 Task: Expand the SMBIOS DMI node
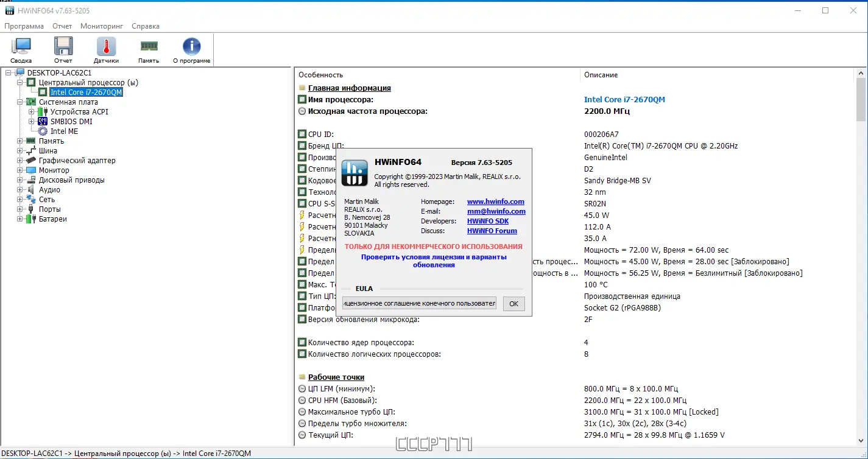[x=31, y=122]
